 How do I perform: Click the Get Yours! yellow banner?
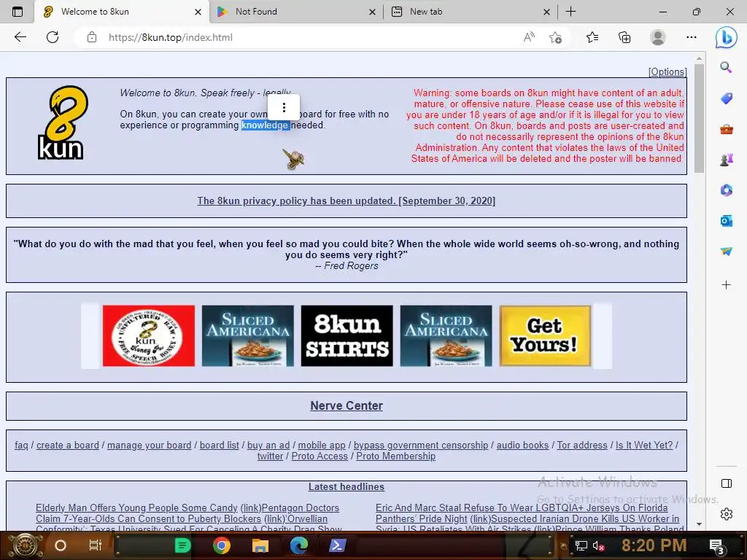[545, 335]
